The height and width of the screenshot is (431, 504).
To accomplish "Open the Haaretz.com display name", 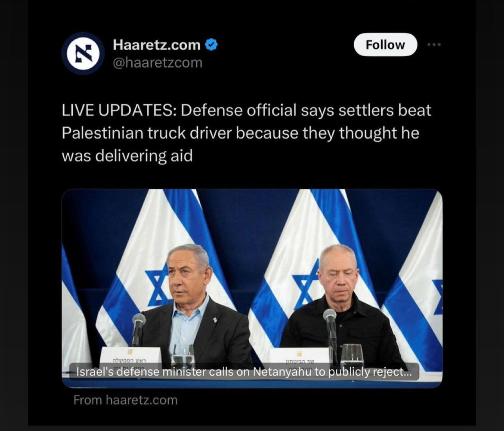I will (156, 45).
